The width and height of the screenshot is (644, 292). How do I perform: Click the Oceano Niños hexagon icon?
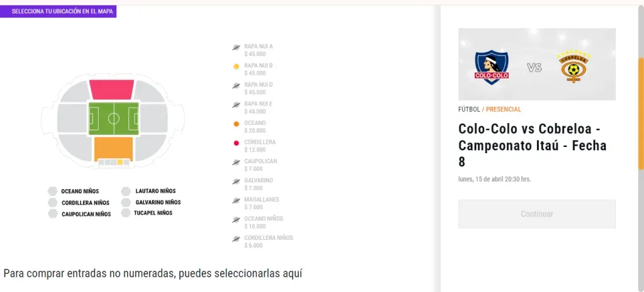[53, 191]
